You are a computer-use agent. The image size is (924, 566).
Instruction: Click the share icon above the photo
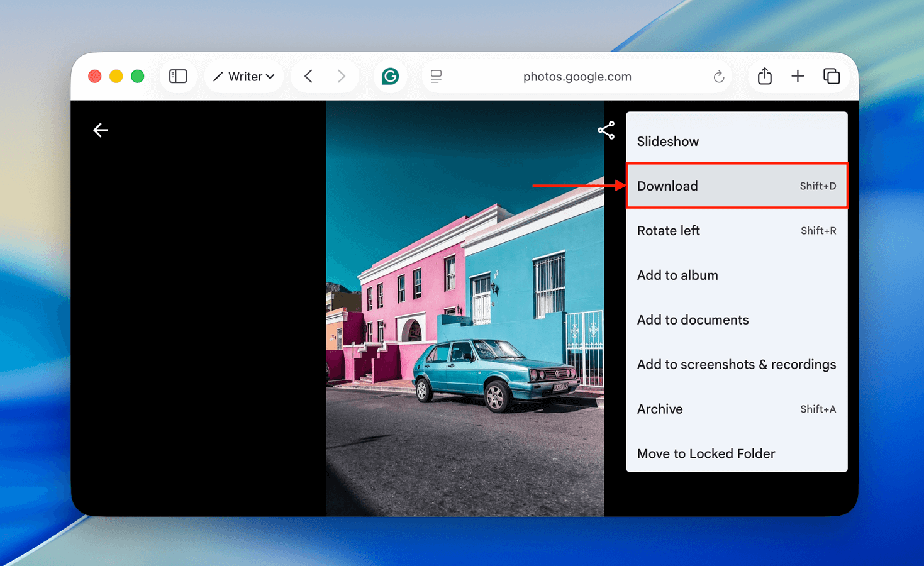click(x=606, y=130)
